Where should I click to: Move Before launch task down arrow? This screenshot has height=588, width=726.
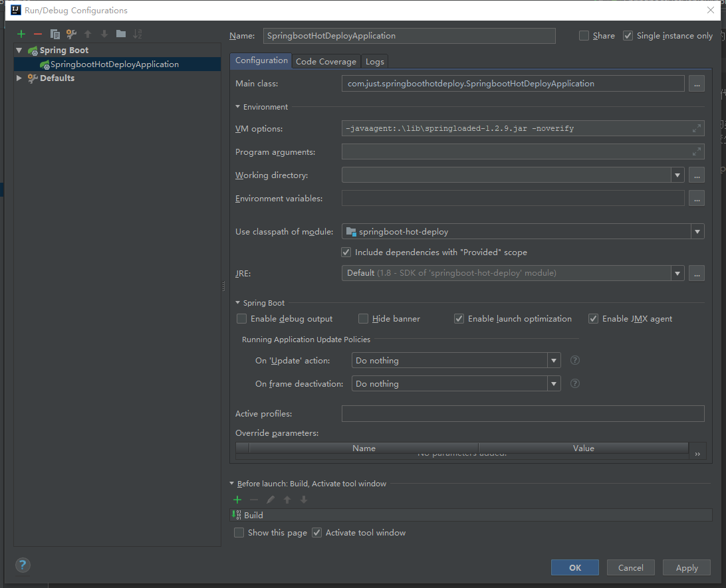click(x=304, y=500)
